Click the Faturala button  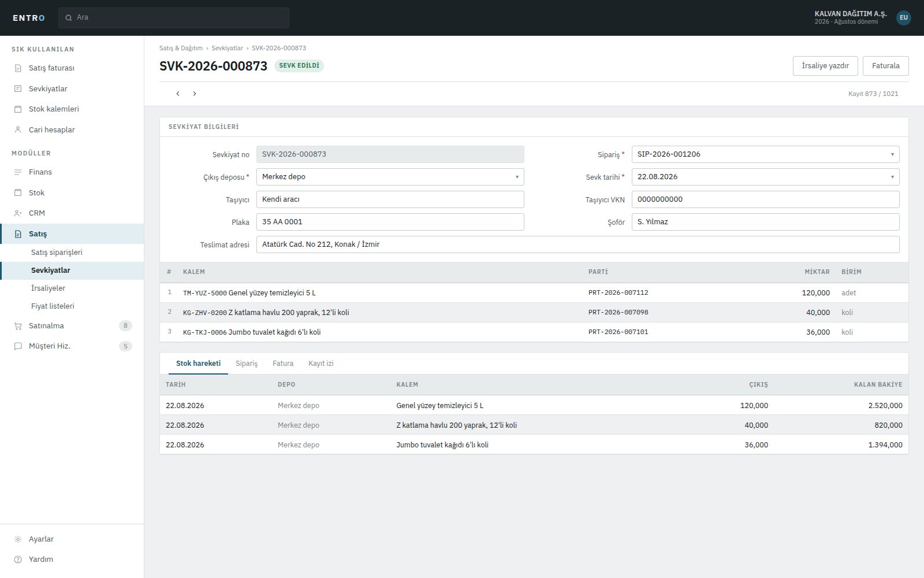coord(885,66)
